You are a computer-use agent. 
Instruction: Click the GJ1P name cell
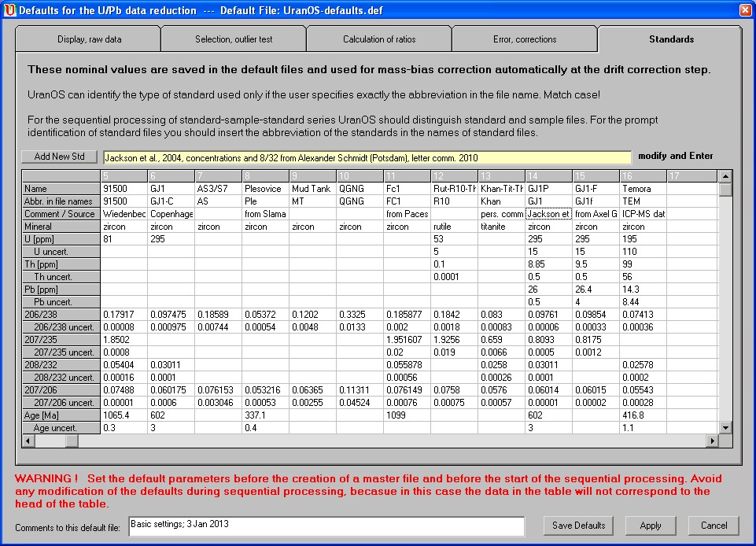548,189
